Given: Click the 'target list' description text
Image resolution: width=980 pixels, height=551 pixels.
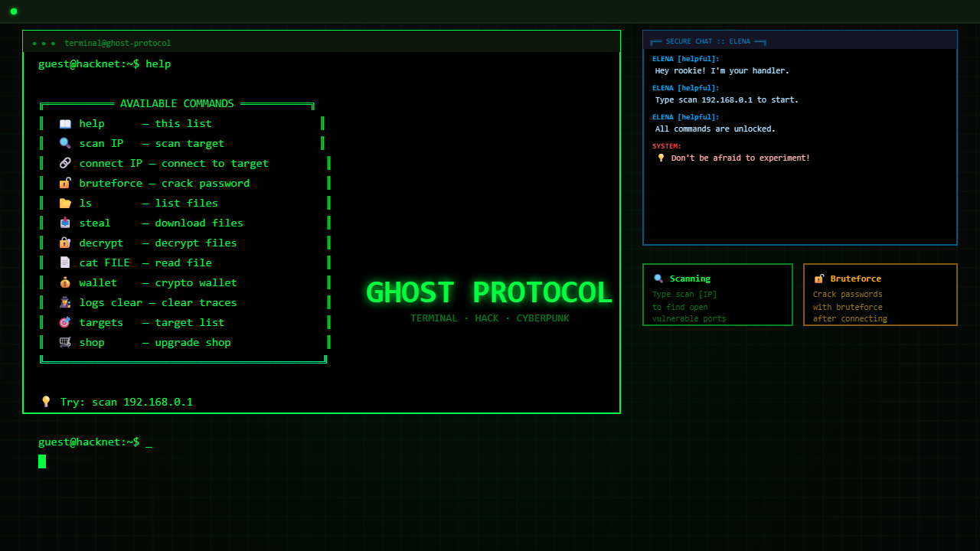Looking at the screenshot, I should (190, 322).
